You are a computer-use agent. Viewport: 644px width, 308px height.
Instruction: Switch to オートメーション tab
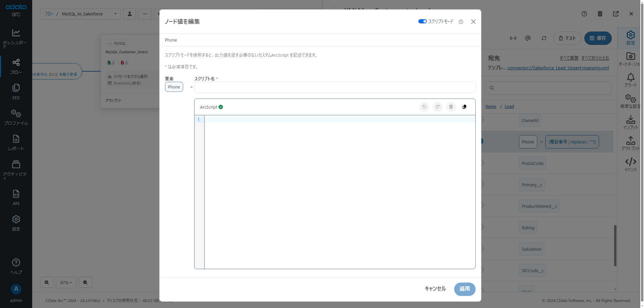pyautogui.click(x=631, y=59)
